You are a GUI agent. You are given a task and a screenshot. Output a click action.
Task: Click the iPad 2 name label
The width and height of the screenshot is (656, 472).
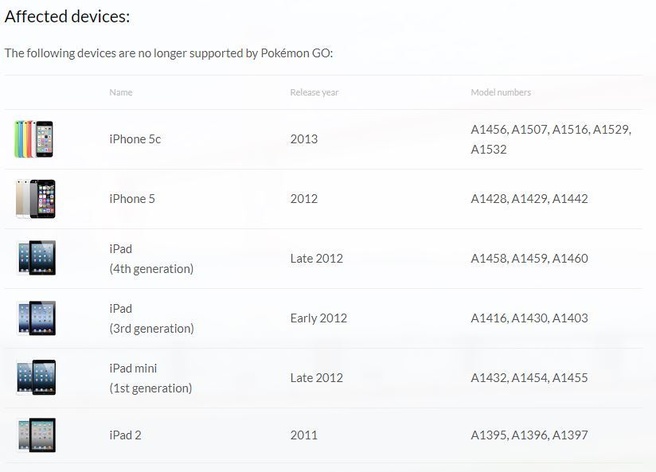125,435
